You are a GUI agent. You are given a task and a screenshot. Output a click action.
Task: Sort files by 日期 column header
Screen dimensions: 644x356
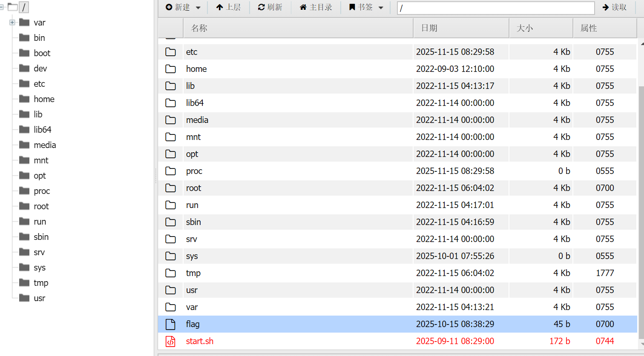coord(461,28)
